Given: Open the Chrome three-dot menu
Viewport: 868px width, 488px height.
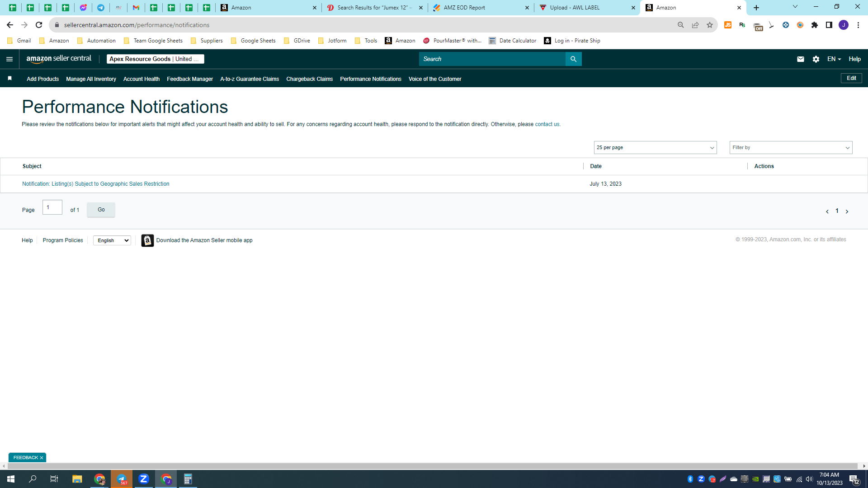Looking at the screenshot, I should [858, 25].
